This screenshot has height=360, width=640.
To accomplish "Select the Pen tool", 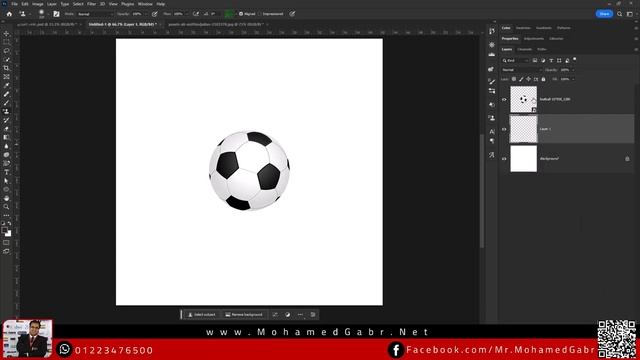I will [6, 163].
